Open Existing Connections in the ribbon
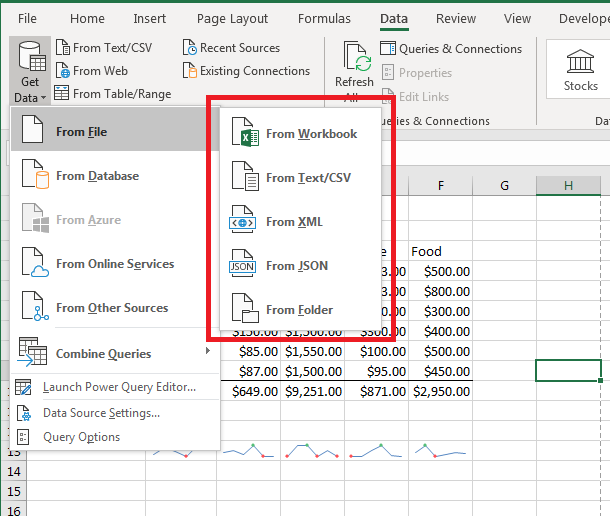This screenshot has width=610, height=516. [x=246, y=71]
